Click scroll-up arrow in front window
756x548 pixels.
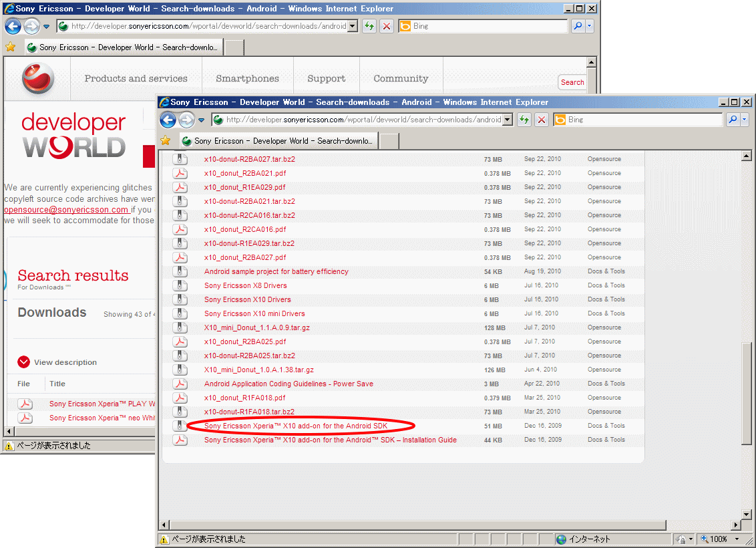(747, 155)
